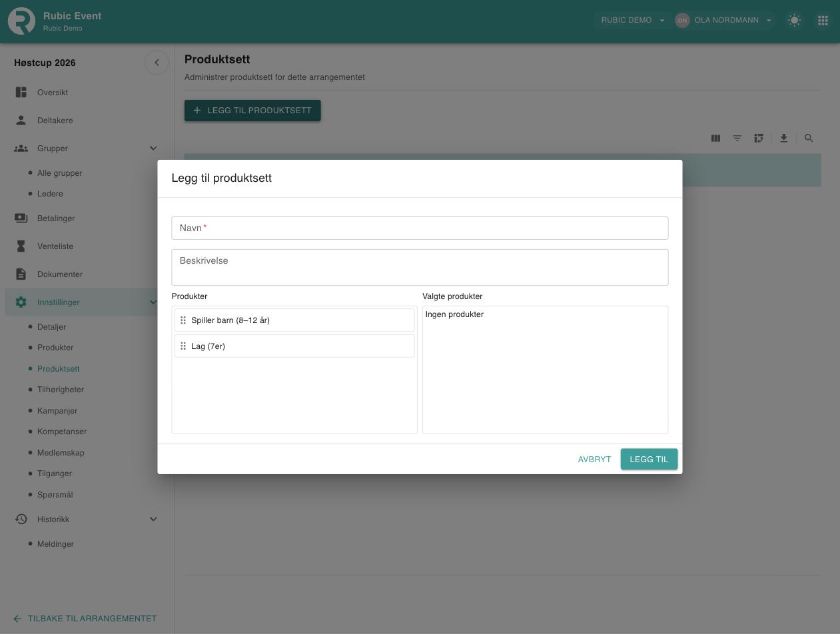Click the Historikk history icon
This screenshot has width=840, height=634.
point(21,519)
